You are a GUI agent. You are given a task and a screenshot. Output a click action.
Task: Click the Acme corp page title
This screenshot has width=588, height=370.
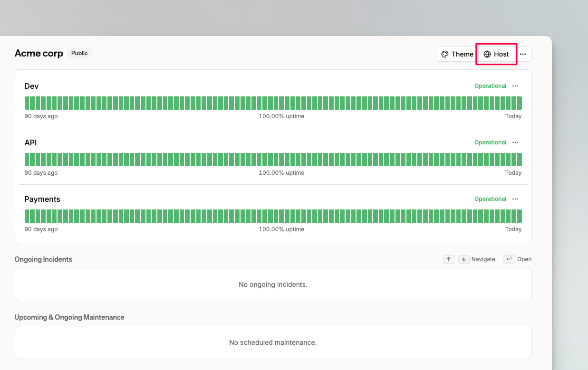pos(39,53)
